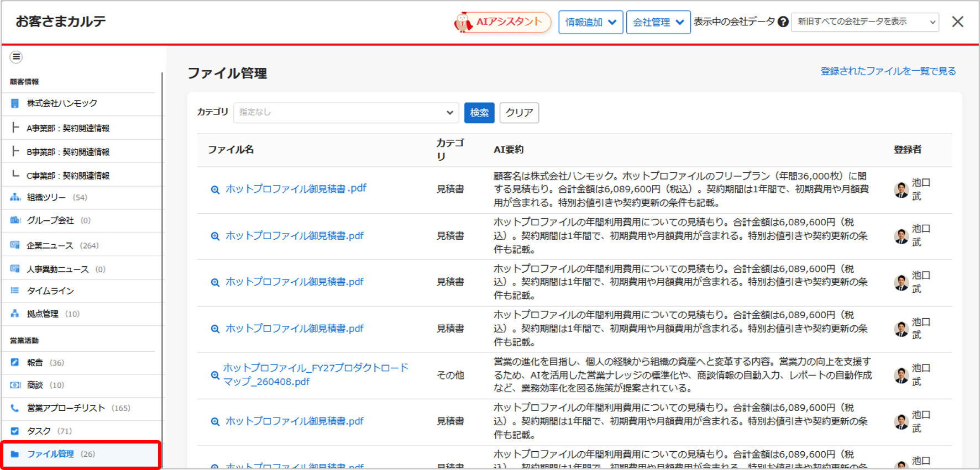The width and height of the screenshot is (980, 470).
Task: Click the 検索 button
Action: point(479,113)
